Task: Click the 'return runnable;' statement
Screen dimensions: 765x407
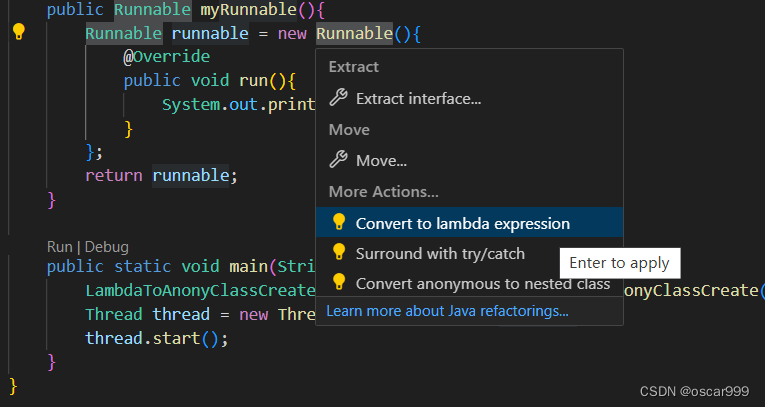Action: click(161, 176)
